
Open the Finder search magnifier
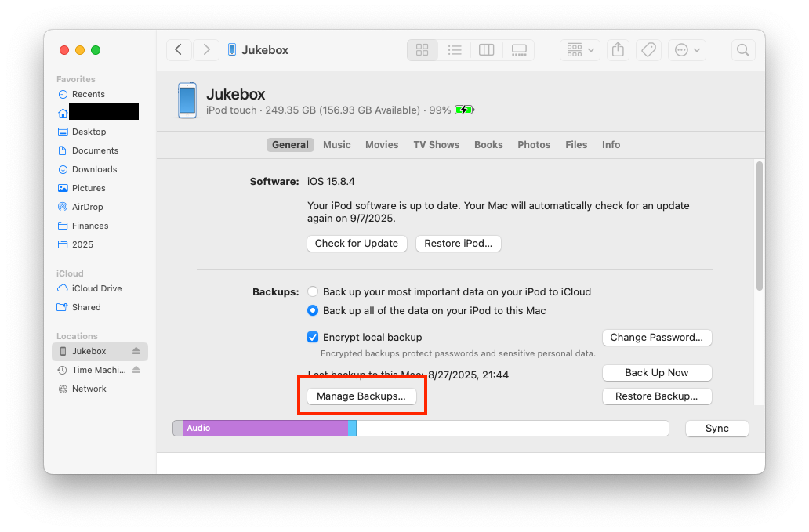742,50
